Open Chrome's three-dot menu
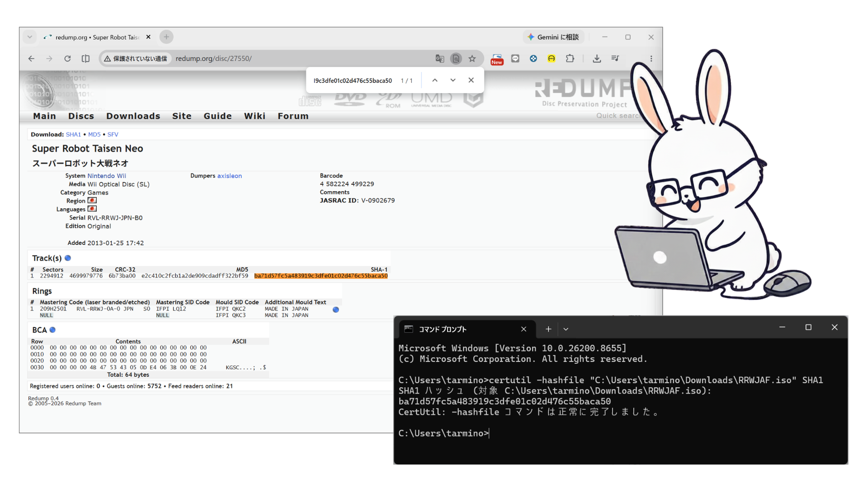 point(651,59)
